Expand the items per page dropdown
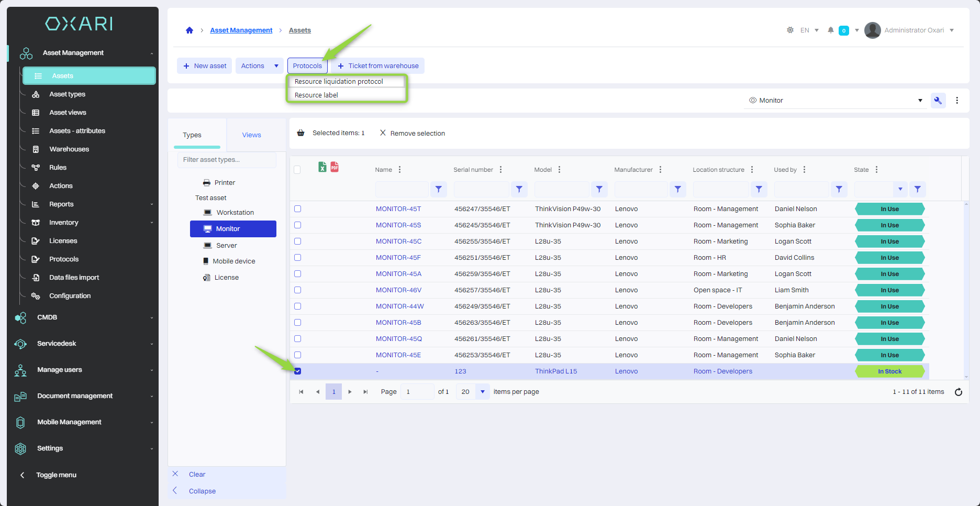Viewport: 980px width, 506px height. pos(482,392)
